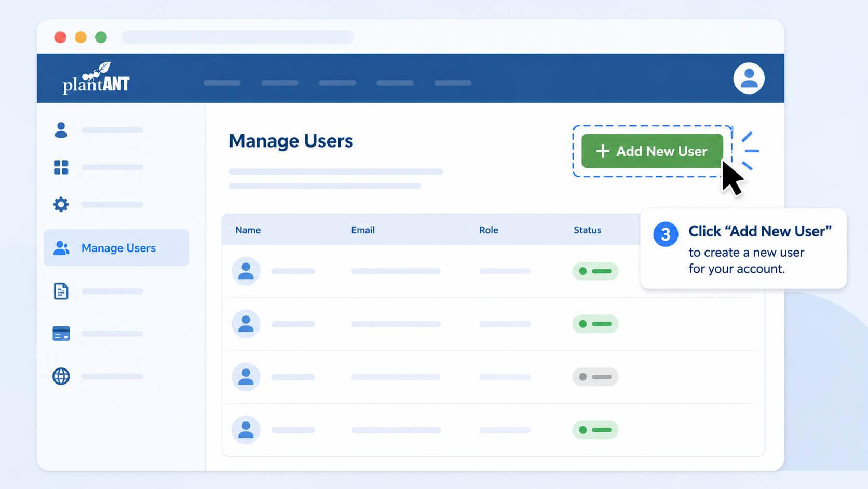868x489 pixels.
Task: Click the green Add New User button
Action: [652, 151]
